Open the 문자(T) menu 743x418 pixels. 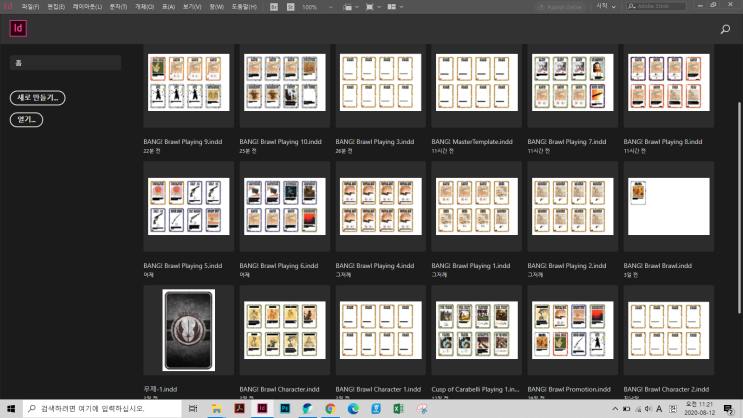(x=118, y=7)
